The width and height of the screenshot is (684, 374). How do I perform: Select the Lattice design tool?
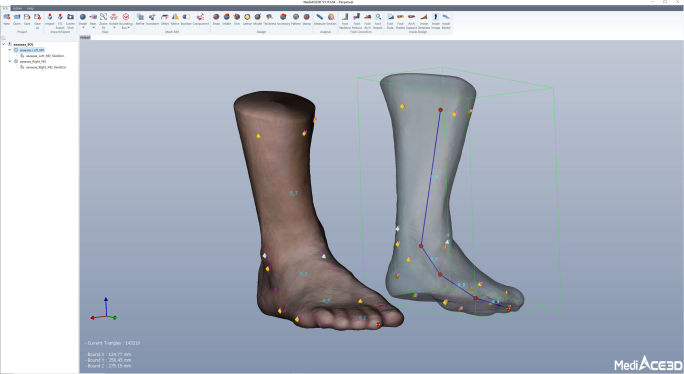(247, 19)
